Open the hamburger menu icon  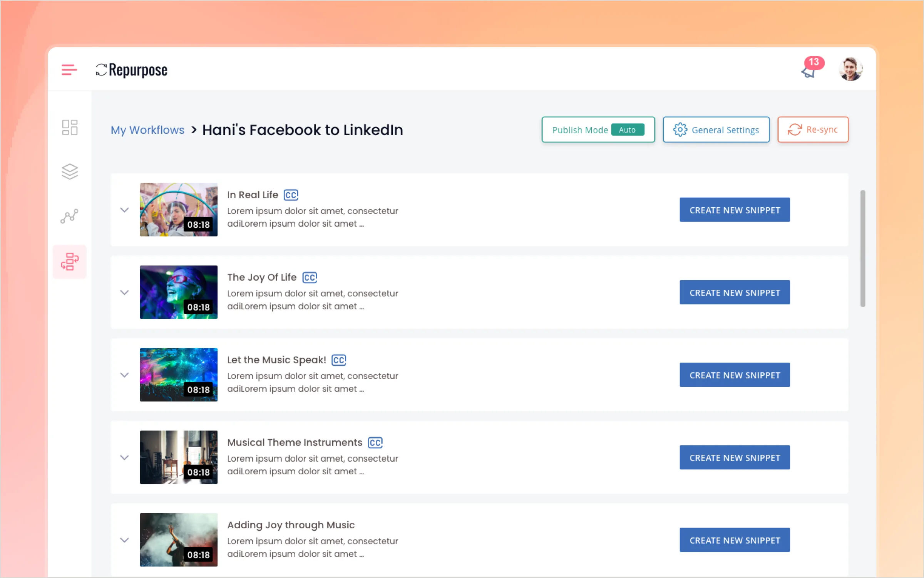(69, 70)
